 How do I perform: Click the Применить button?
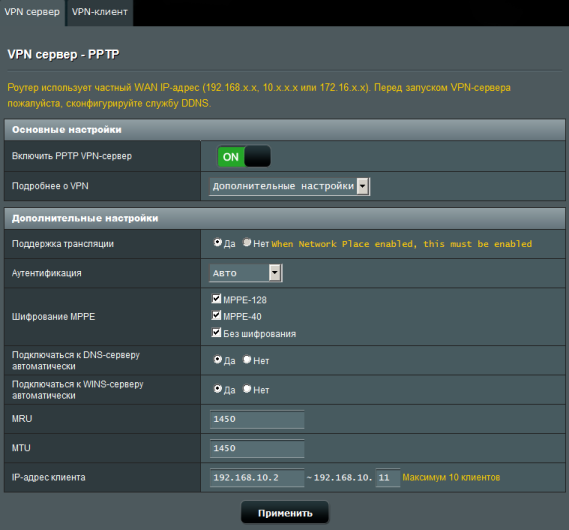coord(285,513)
